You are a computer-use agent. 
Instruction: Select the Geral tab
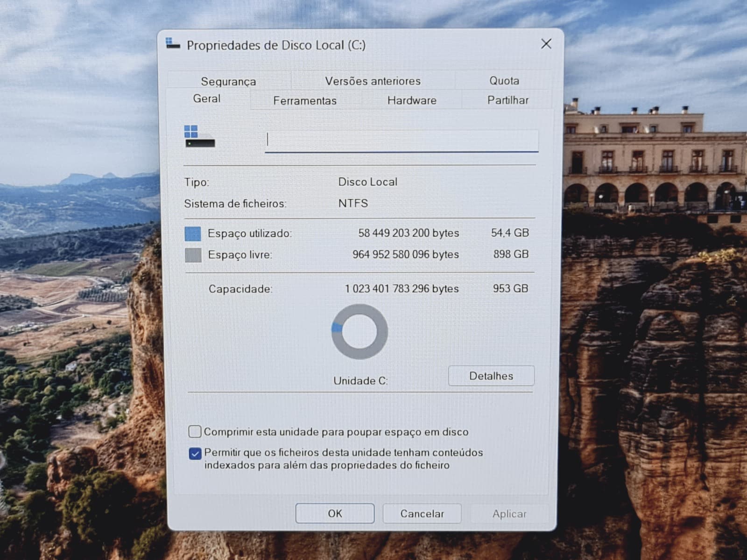207,98
